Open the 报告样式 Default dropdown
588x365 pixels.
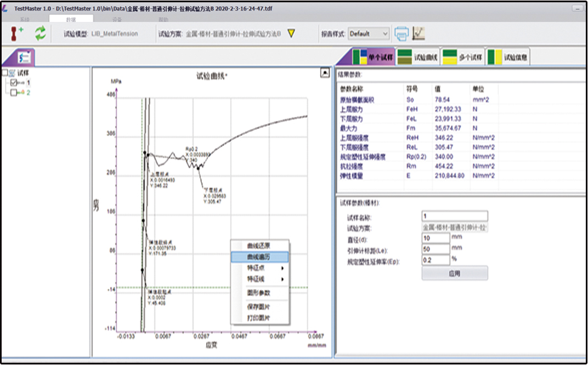(x=369, y=33)
